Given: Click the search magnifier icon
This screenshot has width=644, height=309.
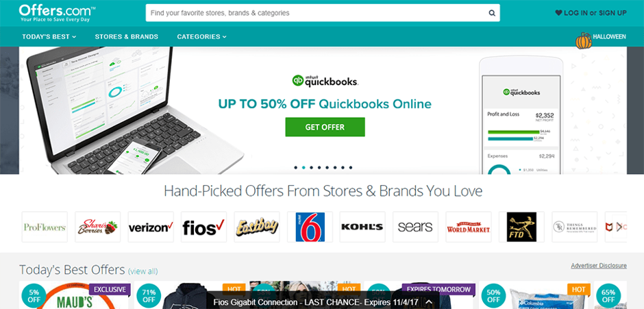Looking at the screenshot, I should 492,13.
